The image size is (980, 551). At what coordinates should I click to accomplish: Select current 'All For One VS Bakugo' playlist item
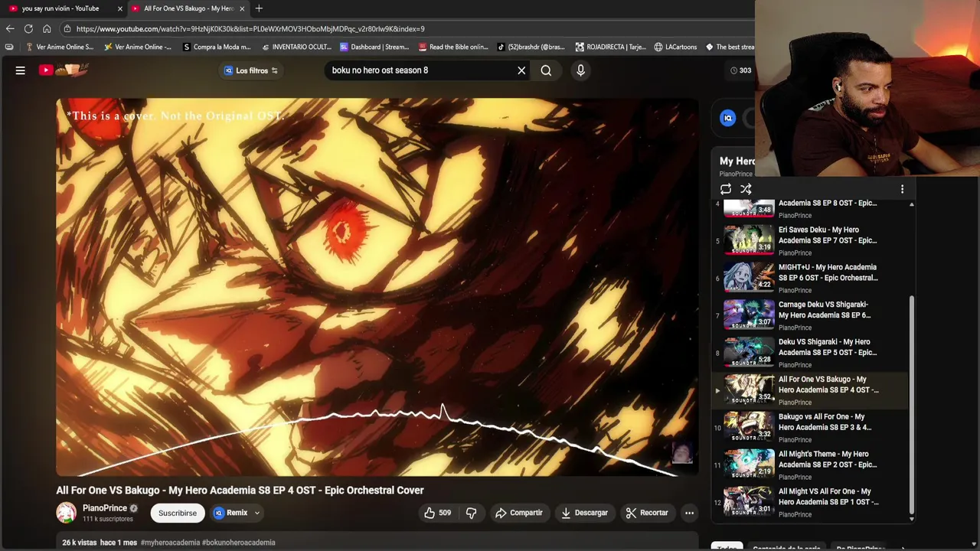(x=812, y=390)
